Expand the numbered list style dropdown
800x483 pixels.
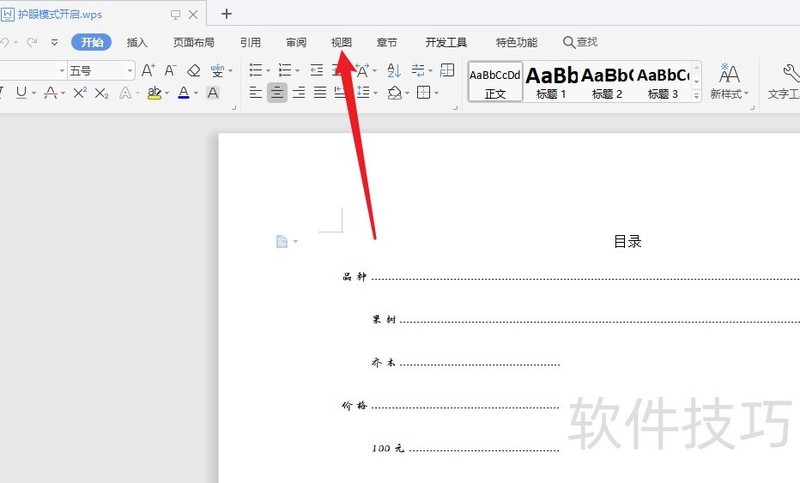click(297, 71)
